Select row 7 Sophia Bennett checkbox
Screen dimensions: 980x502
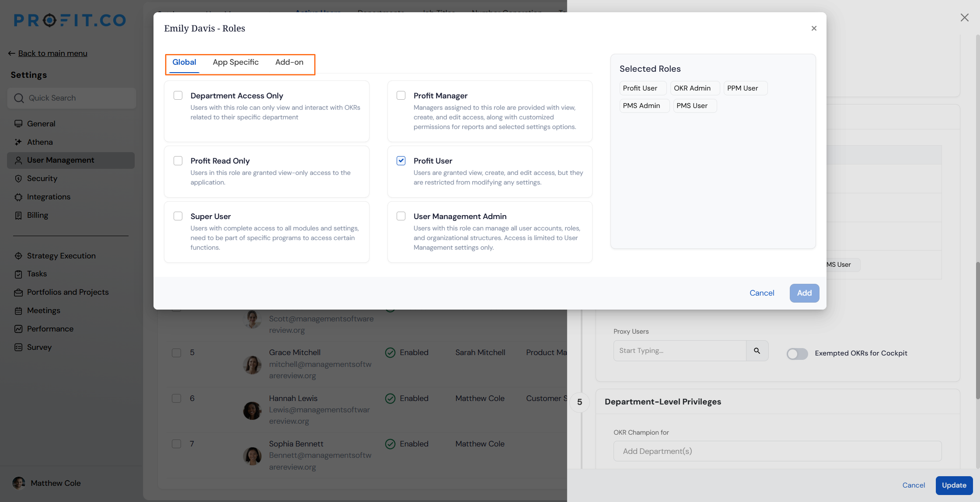pyautogui.click(x=177, y=444)
